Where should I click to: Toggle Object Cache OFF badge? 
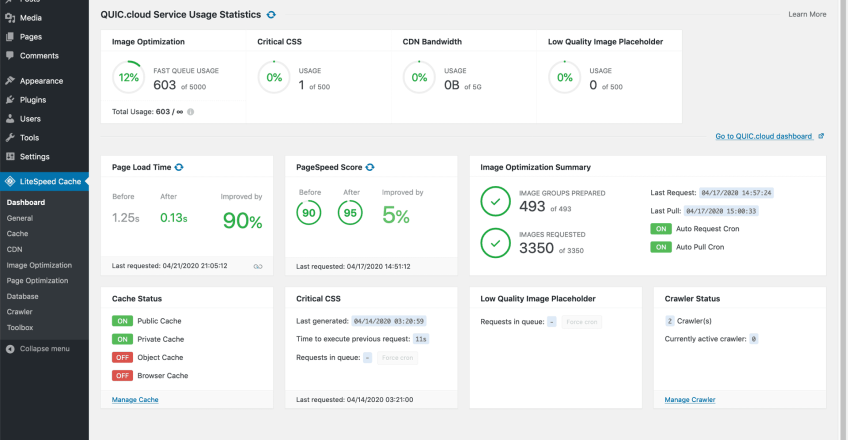pyautogui.click(x=122, y=357)
